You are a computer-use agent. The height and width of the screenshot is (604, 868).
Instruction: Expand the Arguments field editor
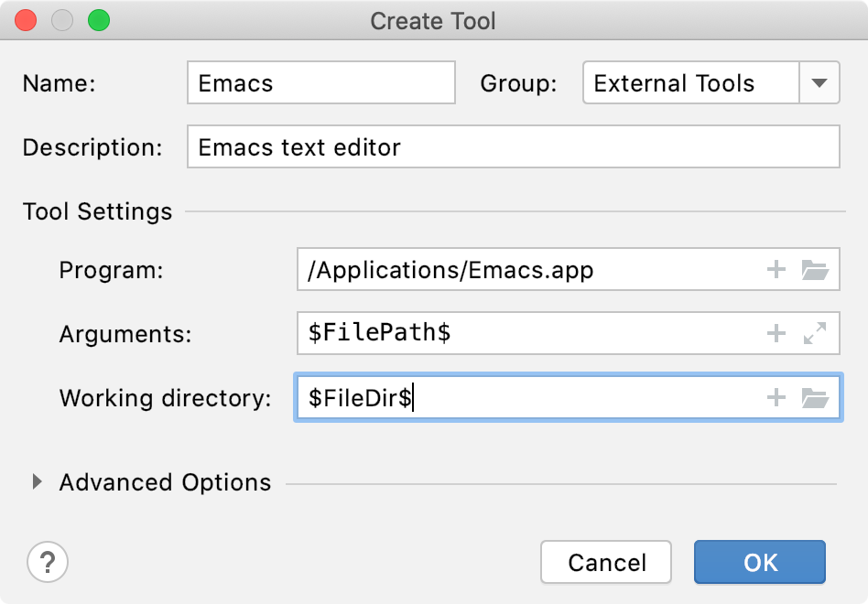click(815, 333)
